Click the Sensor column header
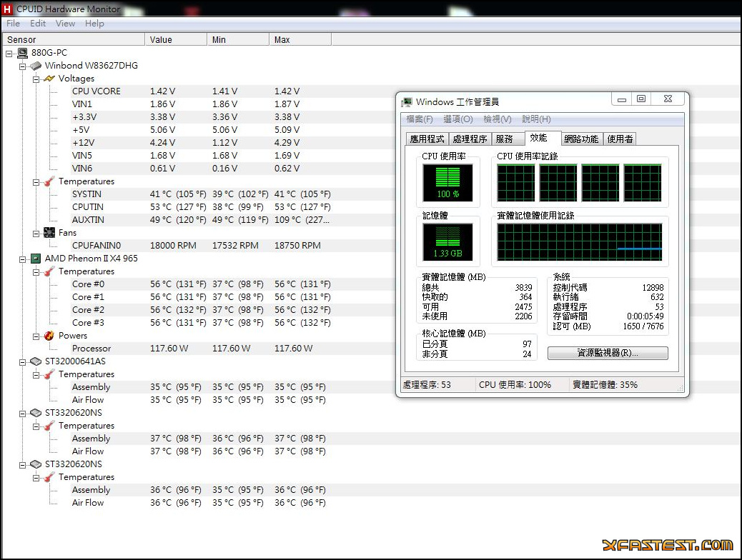Viewport: 742px width, 560px height. [74, 40]
